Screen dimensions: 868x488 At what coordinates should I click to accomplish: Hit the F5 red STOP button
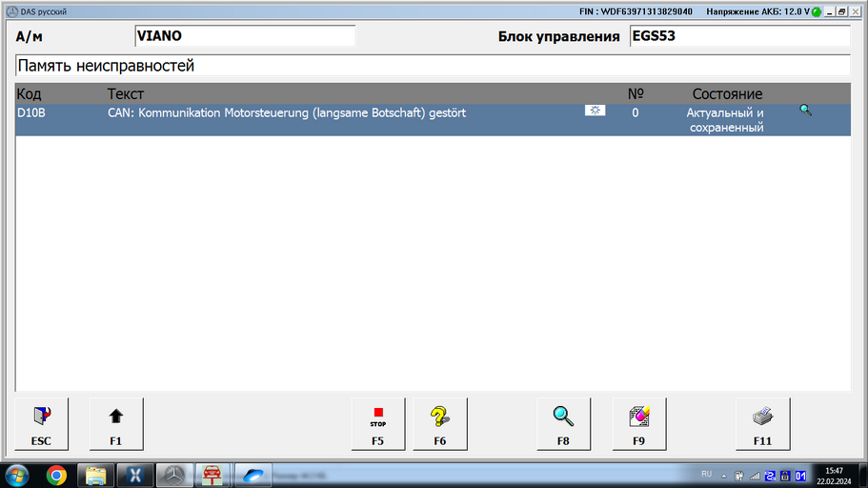[378, 424]
